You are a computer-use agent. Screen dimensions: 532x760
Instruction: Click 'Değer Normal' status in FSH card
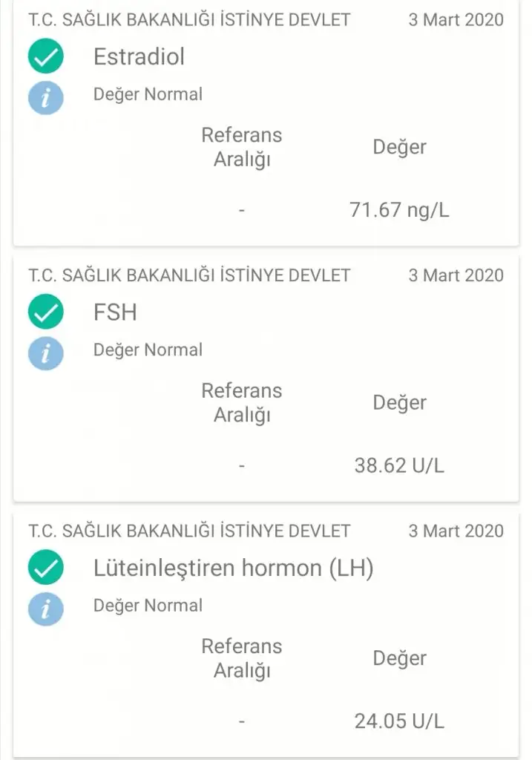click(148, 350)
